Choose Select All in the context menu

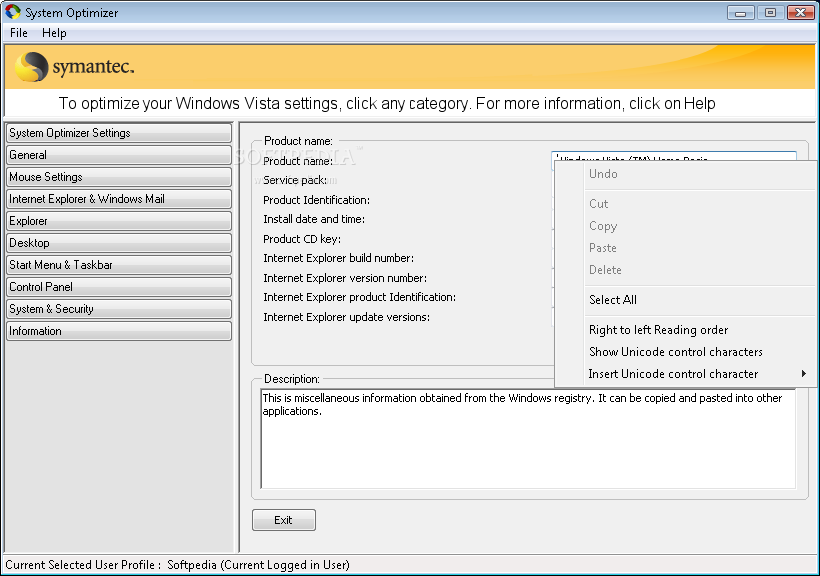(685, 300)
